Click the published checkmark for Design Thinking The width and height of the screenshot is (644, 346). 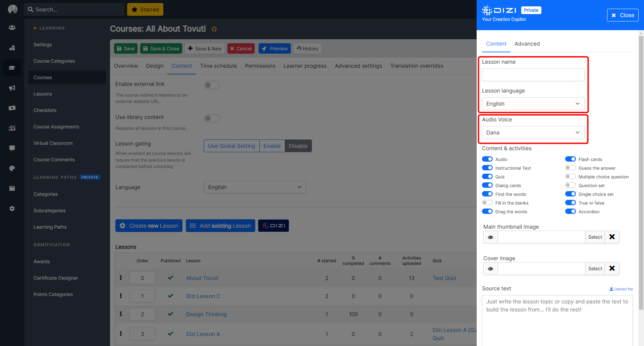[x=170, y=314]
